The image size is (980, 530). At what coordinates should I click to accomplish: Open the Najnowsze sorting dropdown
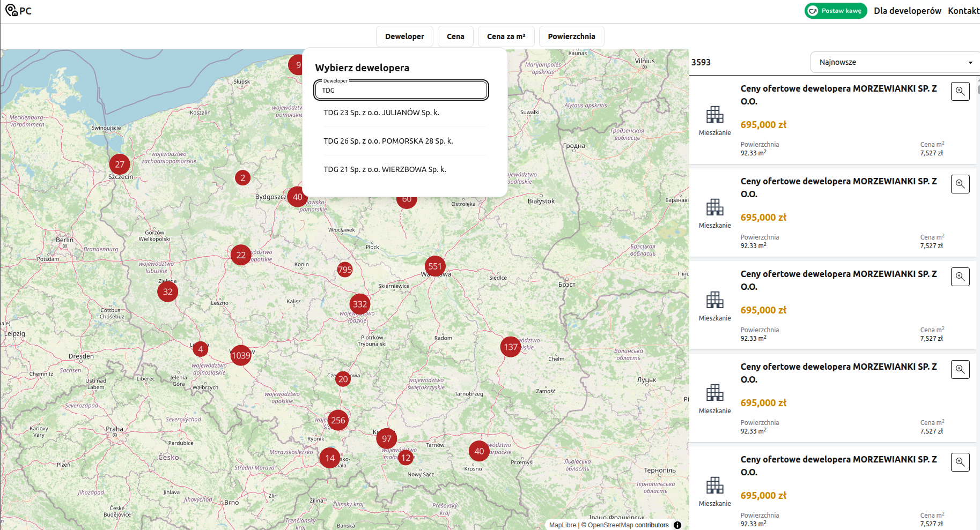pyautogui.click(x=894, y=62)
